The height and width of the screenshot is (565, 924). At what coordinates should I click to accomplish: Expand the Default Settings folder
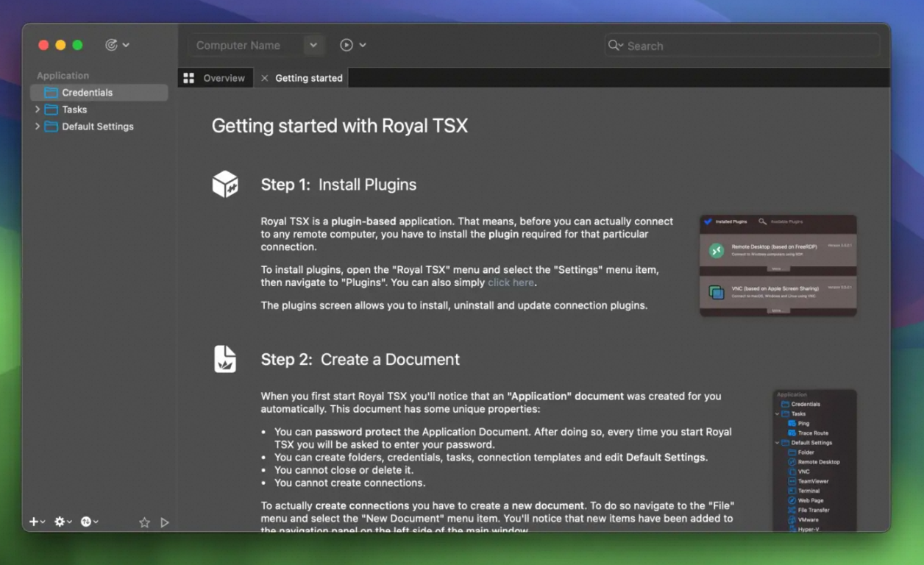click(x=38, y=127)
